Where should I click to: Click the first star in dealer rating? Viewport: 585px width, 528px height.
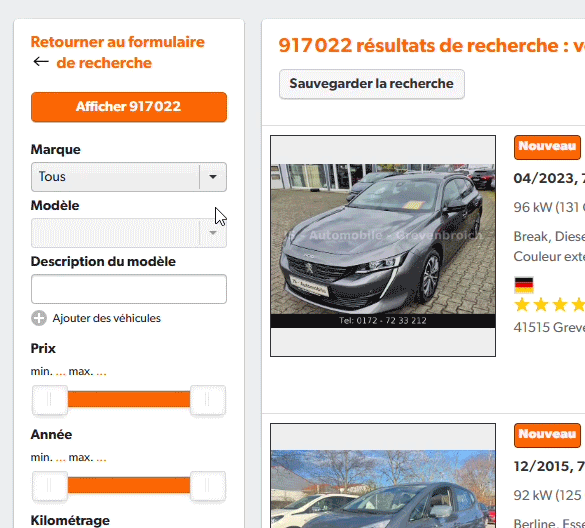(x=522, y=305)
